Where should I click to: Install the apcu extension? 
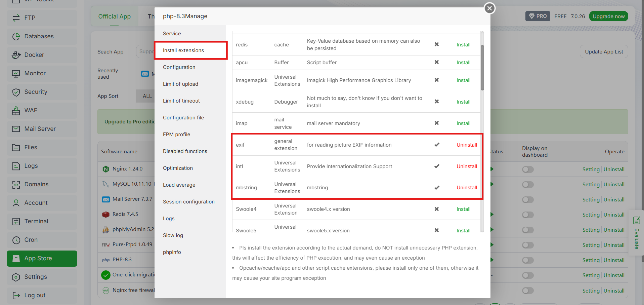coord(463,63)
